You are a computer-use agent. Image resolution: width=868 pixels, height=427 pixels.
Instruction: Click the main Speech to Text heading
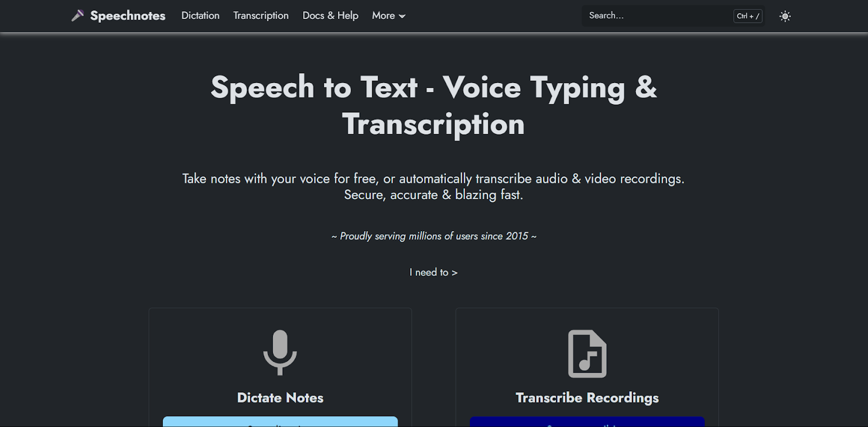[x=433, y=105]
